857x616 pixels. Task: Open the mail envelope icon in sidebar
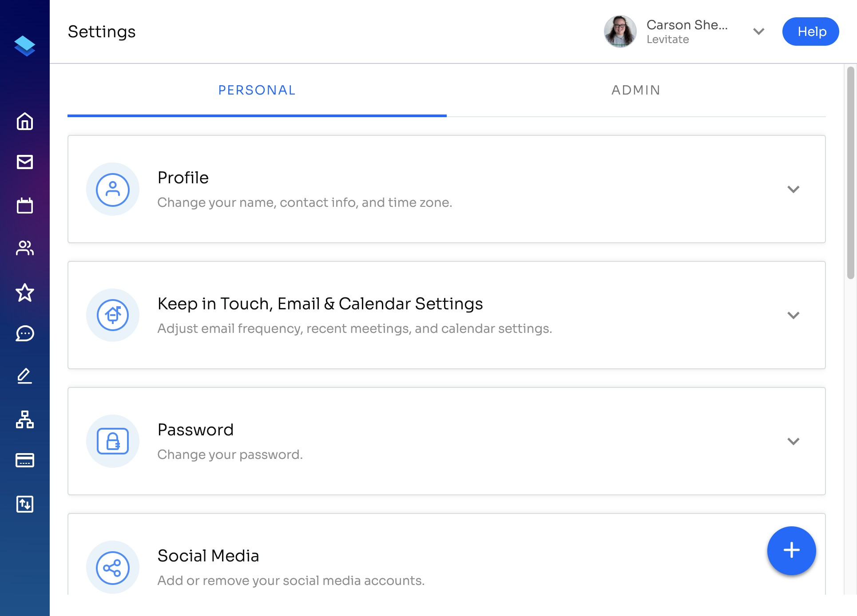(x=25, y=162)
